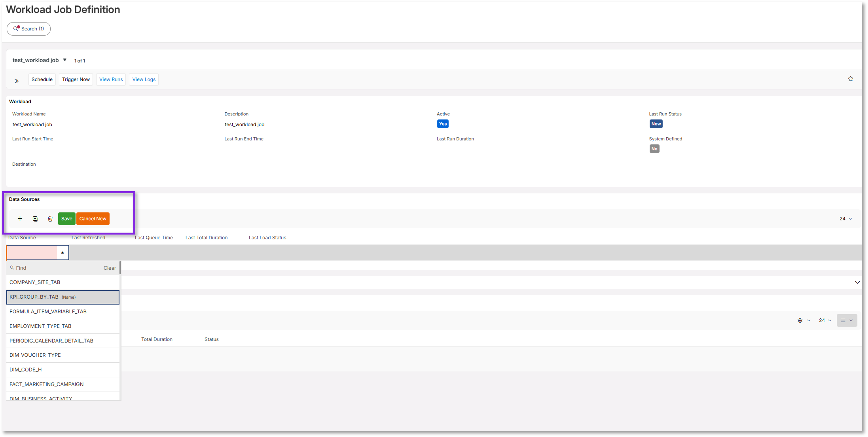Pick FACT_MARKETING_CAMPAIGN from the list

(x=63, y=384)
